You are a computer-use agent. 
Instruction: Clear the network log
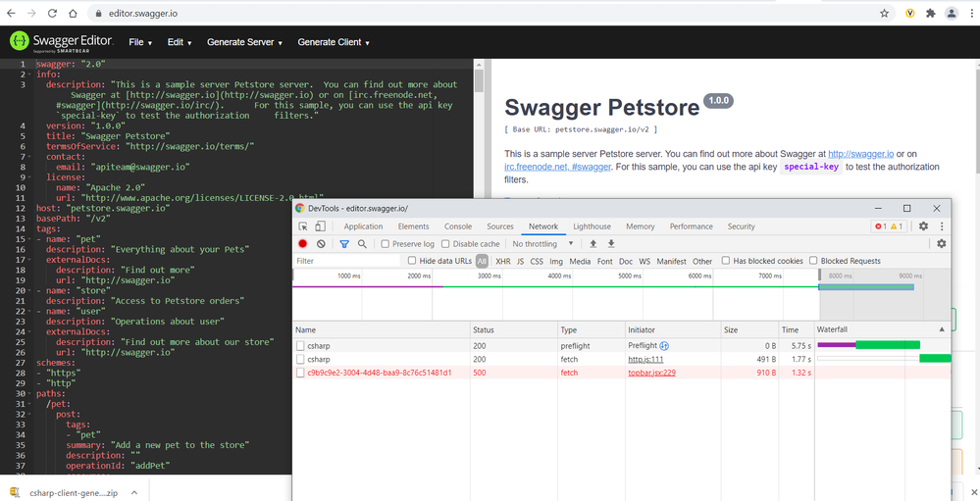click(321, 244)
